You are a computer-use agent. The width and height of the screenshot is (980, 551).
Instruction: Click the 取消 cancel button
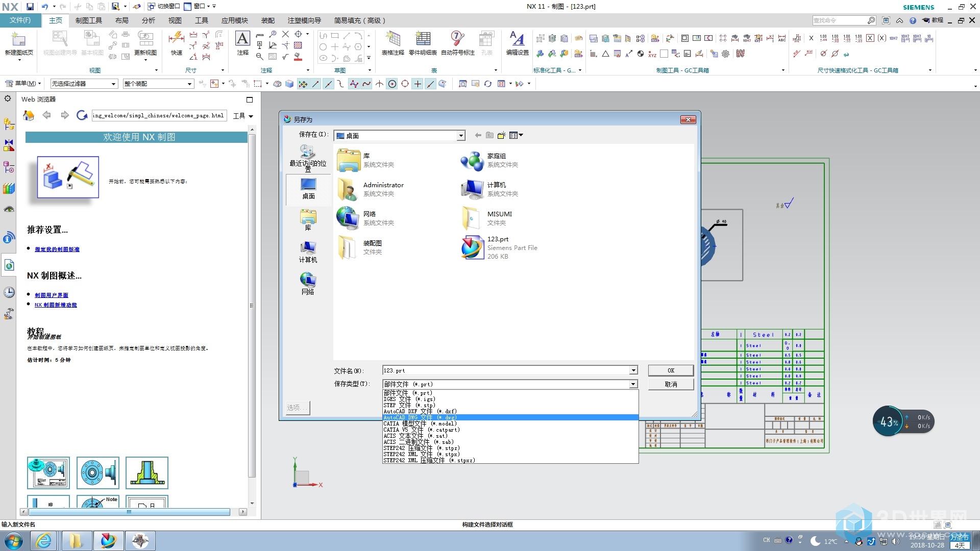671,384
